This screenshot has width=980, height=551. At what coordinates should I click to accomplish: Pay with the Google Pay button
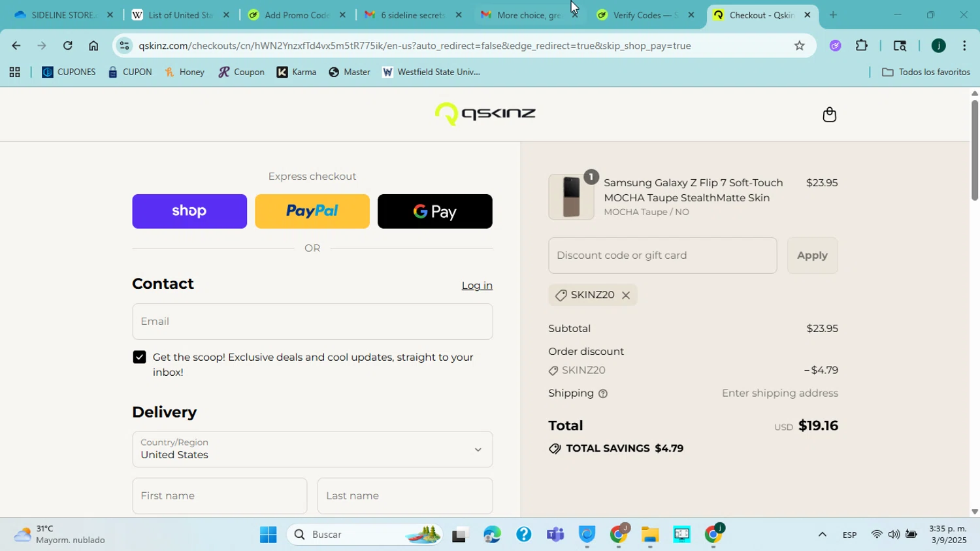click(x=435, y=211)
